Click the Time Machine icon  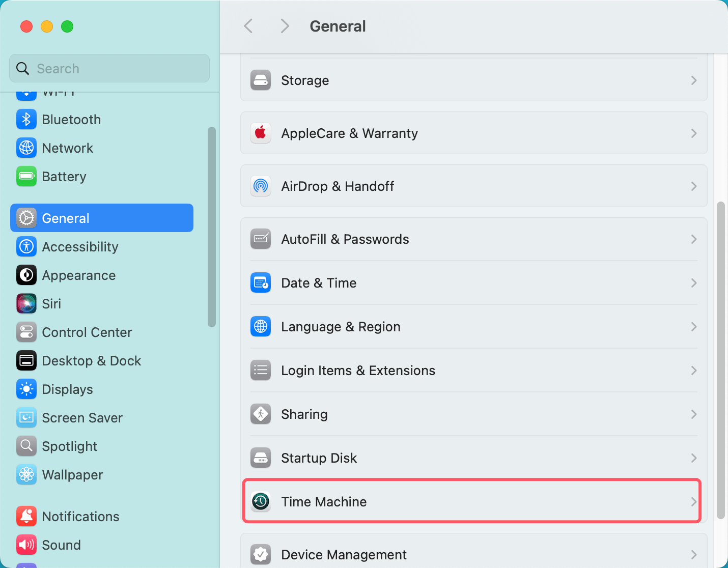coord(260,501)
